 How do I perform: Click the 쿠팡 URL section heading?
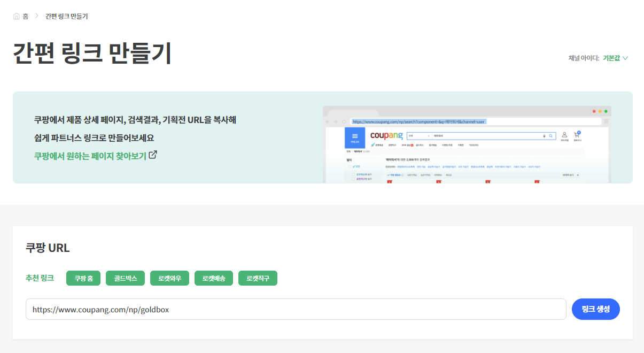pos(48,248)
